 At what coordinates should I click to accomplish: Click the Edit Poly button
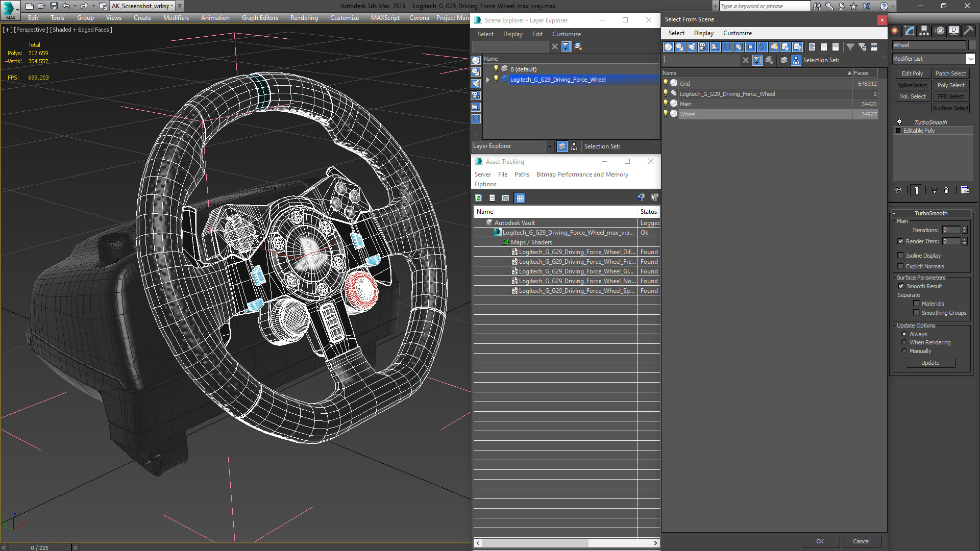(x=912, y=73)
